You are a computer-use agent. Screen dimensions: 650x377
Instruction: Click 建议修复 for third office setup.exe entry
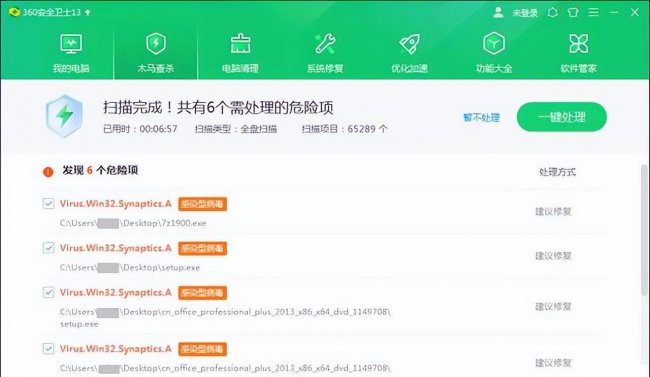pos(553,306)
